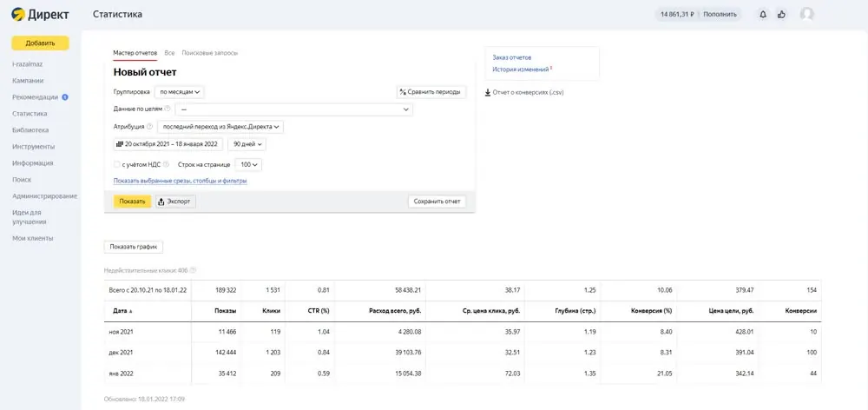Open Показать выбранные срезы, столбцы и фильтры link

coord(180,182)
